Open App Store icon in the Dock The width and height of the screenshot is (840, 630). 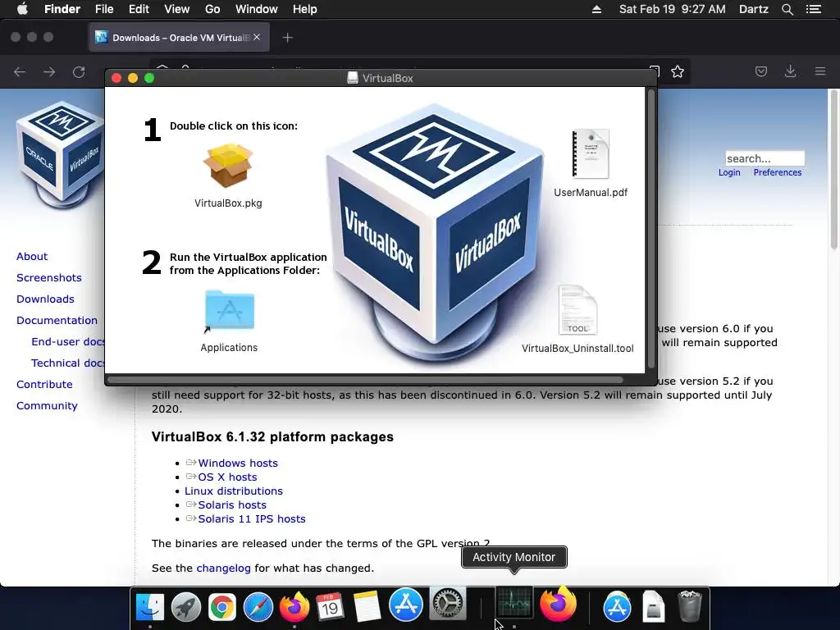(x=405, y=605)
